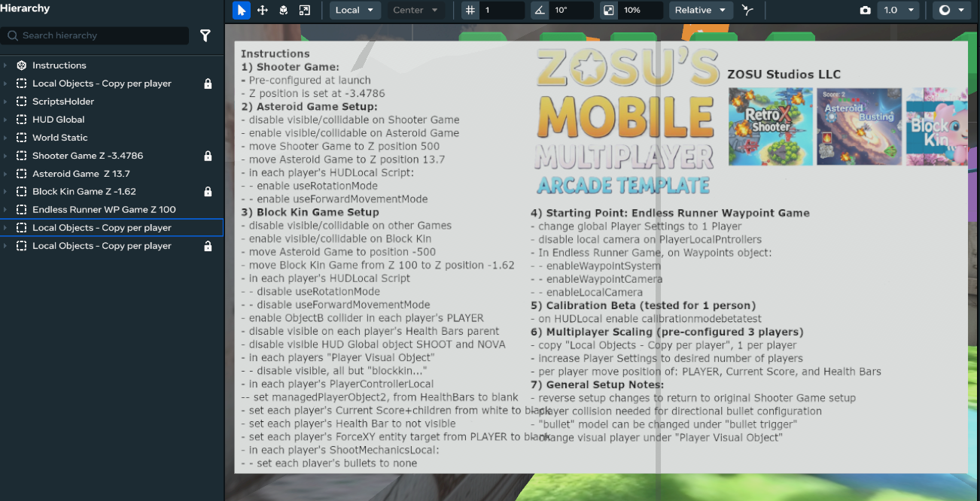Toggle lock on Shooter Game Z -3.4786
Screen dimensions: 980x501
click(208, 156)
